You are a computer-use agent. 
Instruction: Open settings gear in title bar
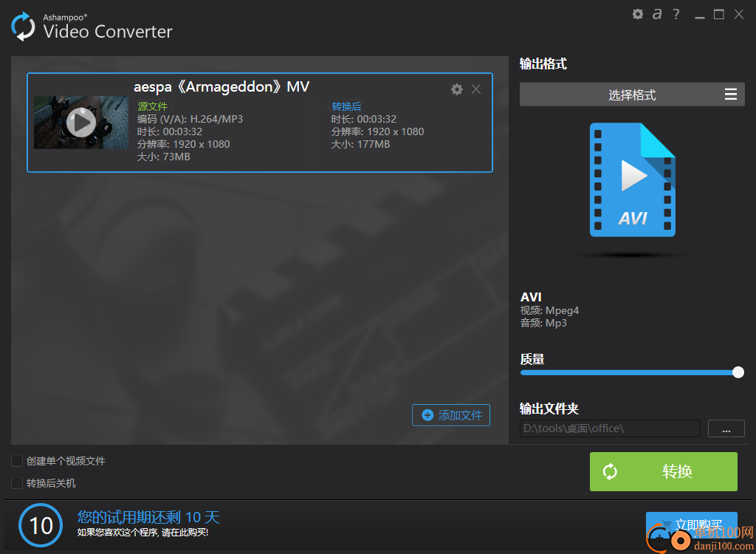click(638, 14)
